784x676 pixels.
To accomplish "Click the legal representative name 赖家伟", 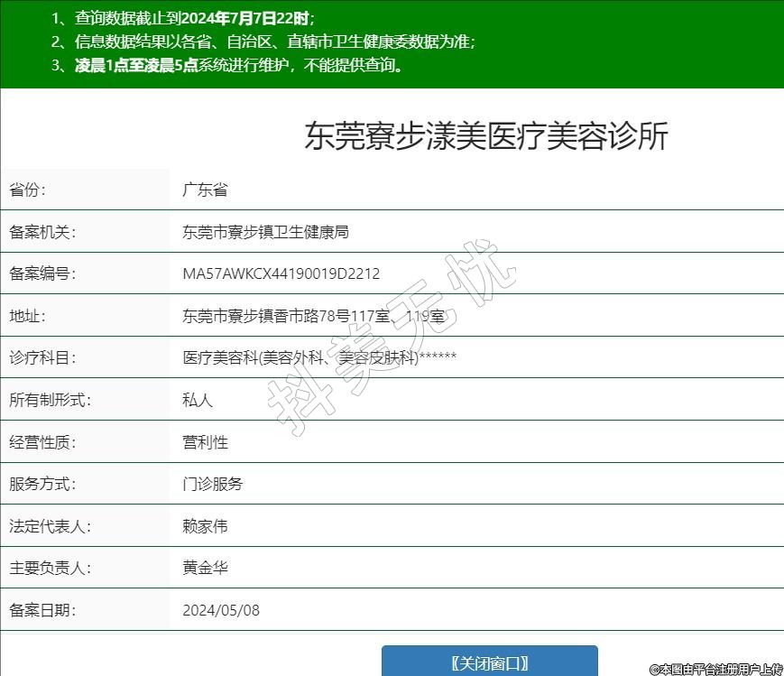I will click(205, 526).
